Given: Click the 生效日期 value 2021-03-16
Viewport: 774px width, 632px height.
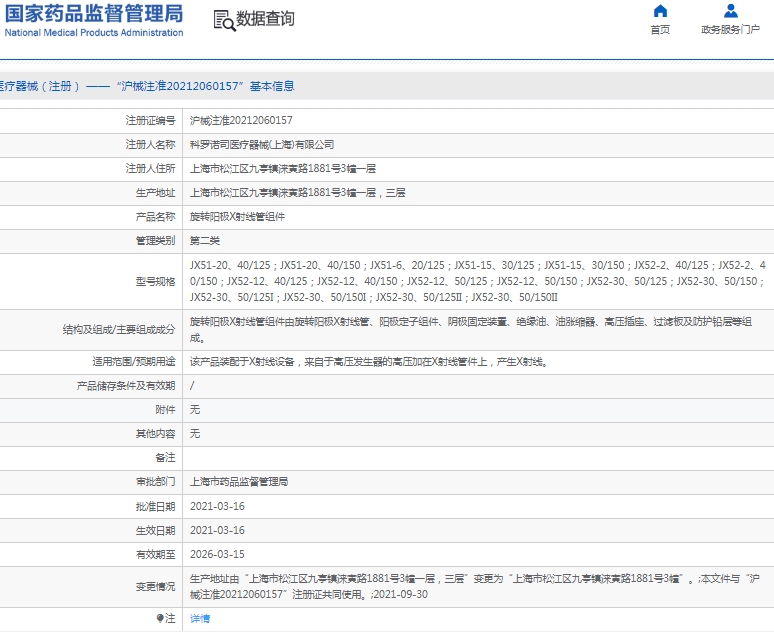Looking at the screenshot, I should tap(217, 530).
